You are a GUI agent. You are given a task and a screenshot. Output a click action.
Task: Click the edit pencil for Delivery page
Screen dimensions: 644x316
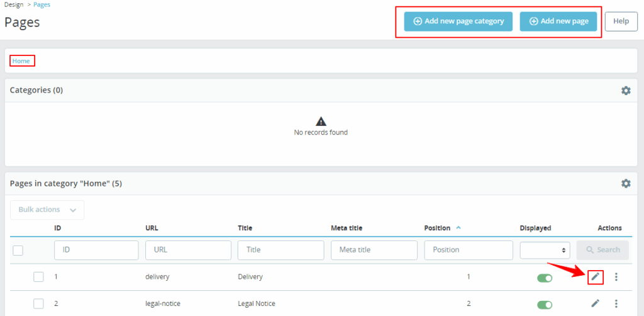595,277
